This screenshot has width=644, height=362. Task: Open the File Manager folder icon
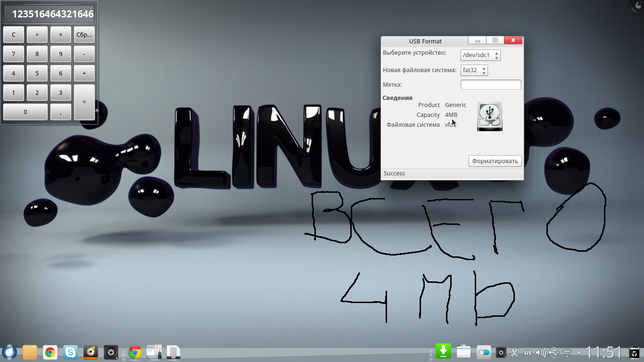[x=30, y=352]
